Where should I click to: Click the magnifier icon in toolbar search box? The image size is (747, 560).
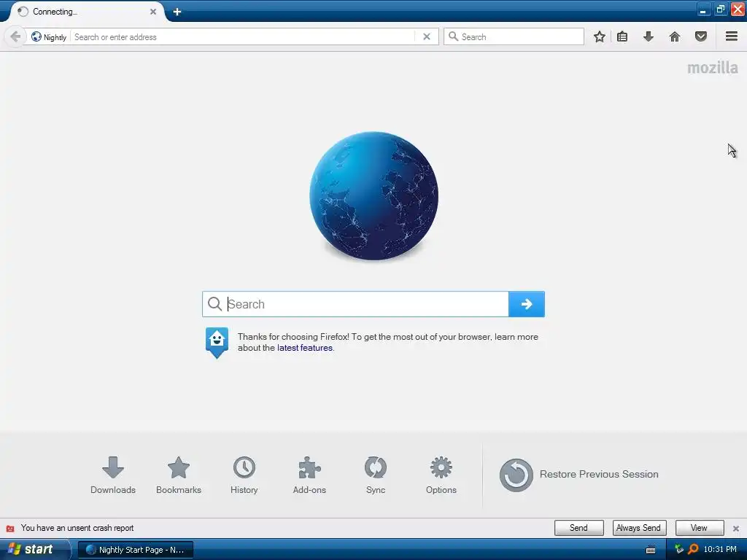pos(453,36)
